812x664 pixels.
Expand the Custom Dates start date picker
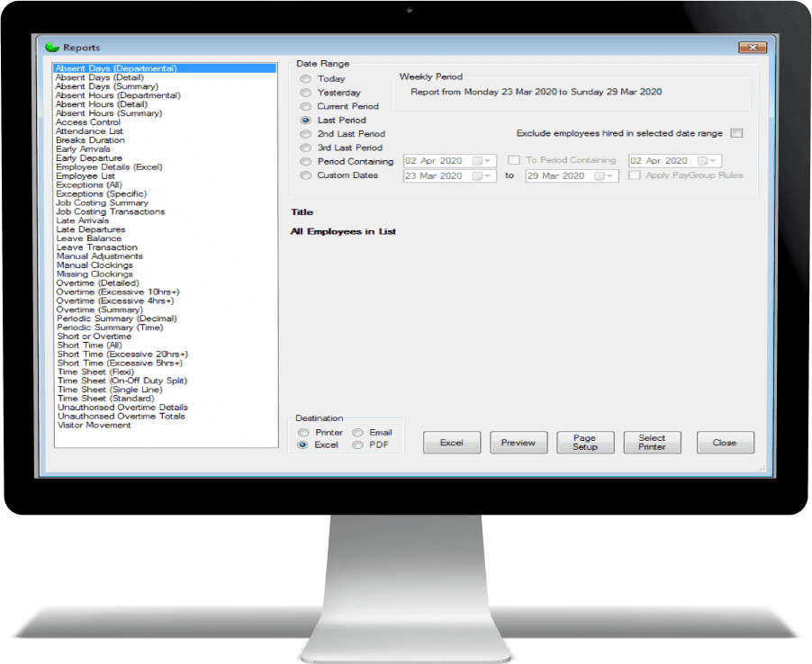[x=487, y=176]
